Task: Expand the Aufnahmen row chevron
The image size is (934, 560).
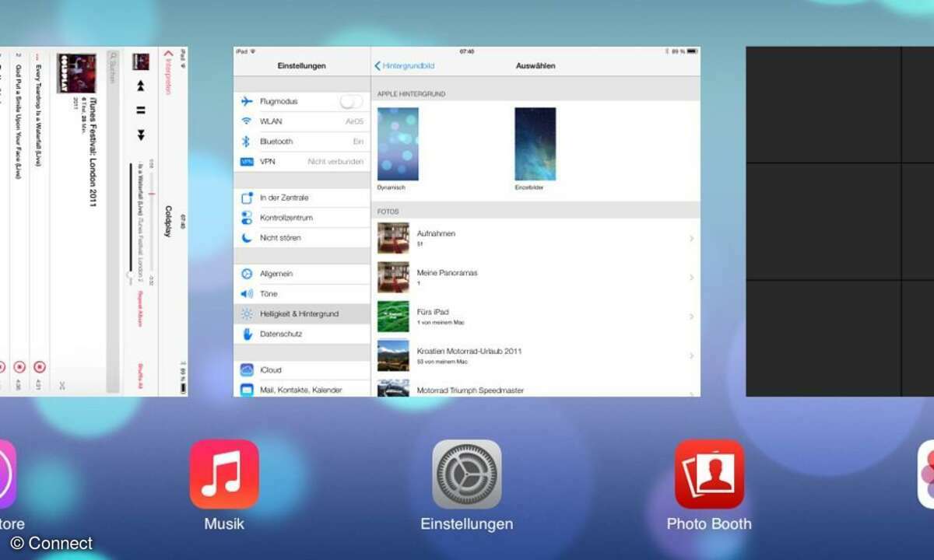Action: [x=691, y=238]
